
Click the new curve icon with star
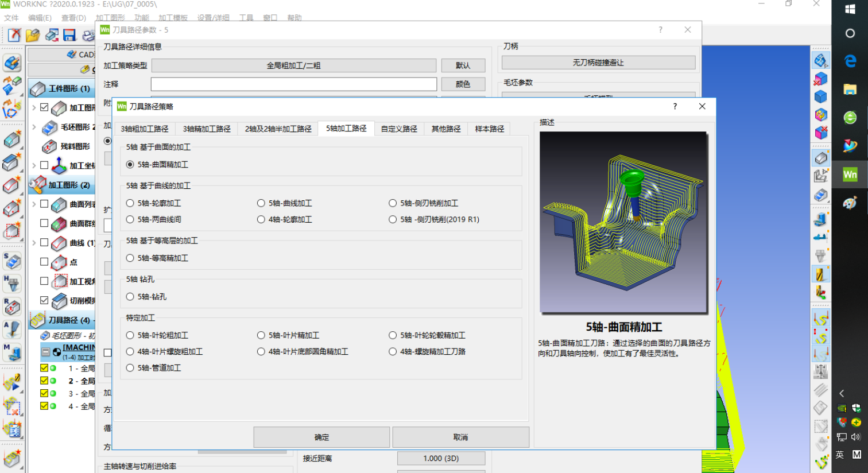[x=12, y=185]
